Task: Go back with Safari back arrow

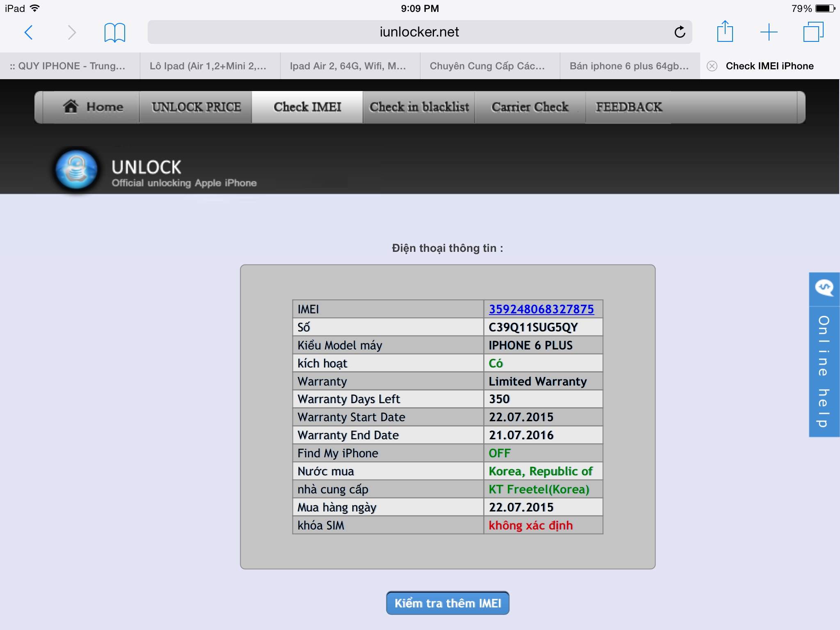Action: tap(28, 32)
